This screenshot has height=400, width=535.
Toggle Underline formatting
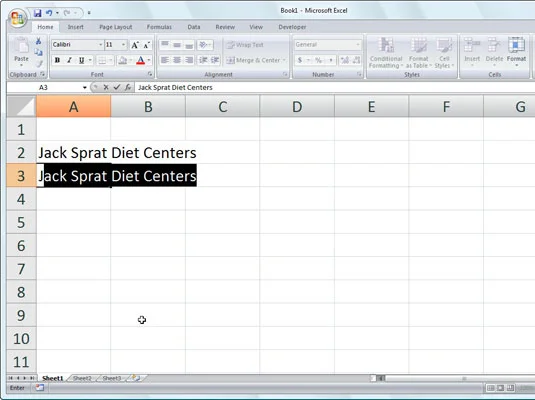81,60
